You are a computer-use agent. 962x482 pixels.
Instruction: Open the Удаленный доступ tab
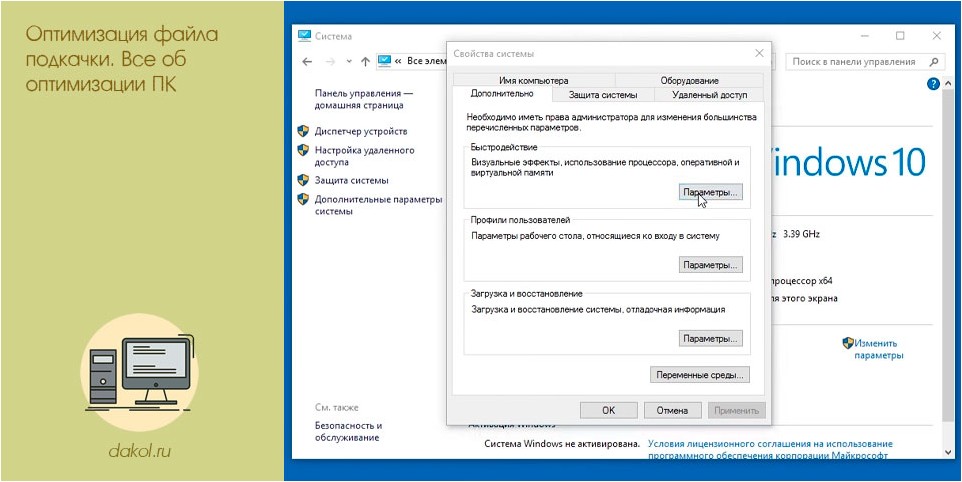[709, 95]
